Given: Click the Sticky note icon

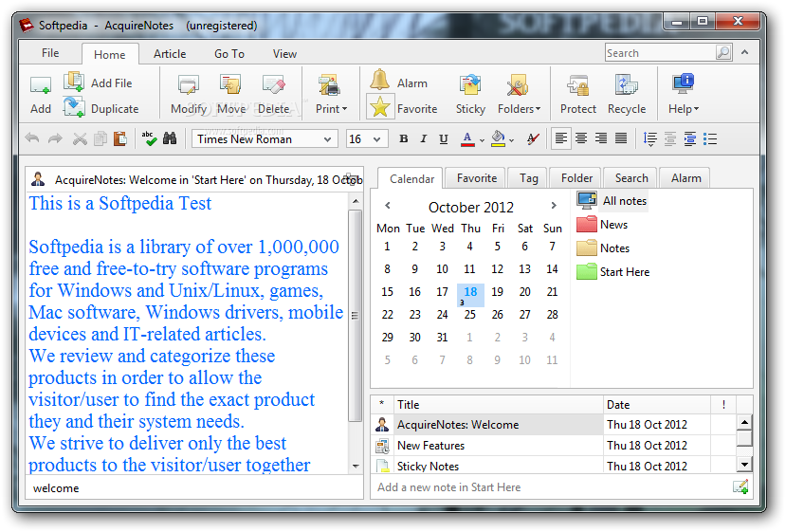Looking at the screenshot, I should click(470, 84).
